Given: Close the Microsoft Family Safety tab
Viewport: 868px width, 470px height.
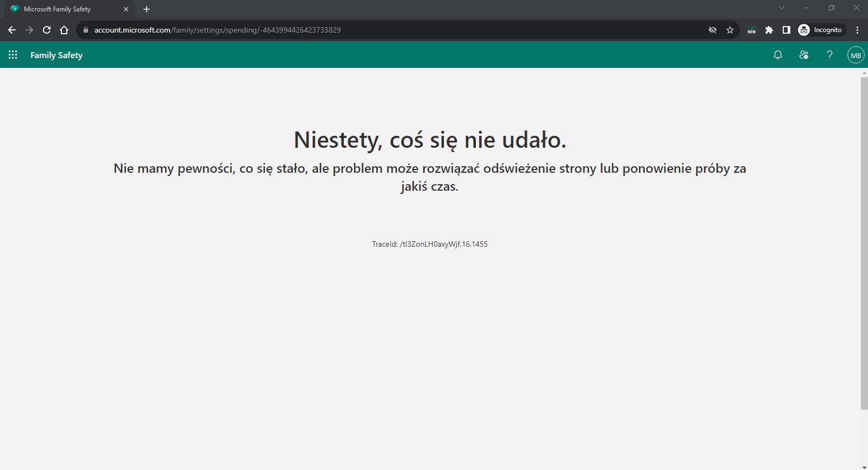Looking at the screenshot, I should pyautogui.click(x=126, y=9).
